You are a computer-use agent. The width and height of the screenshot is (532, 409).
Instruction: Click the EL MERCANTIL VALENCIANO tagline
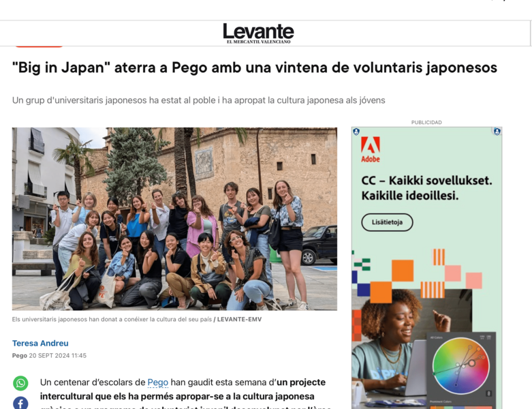[x=259, y=42]
